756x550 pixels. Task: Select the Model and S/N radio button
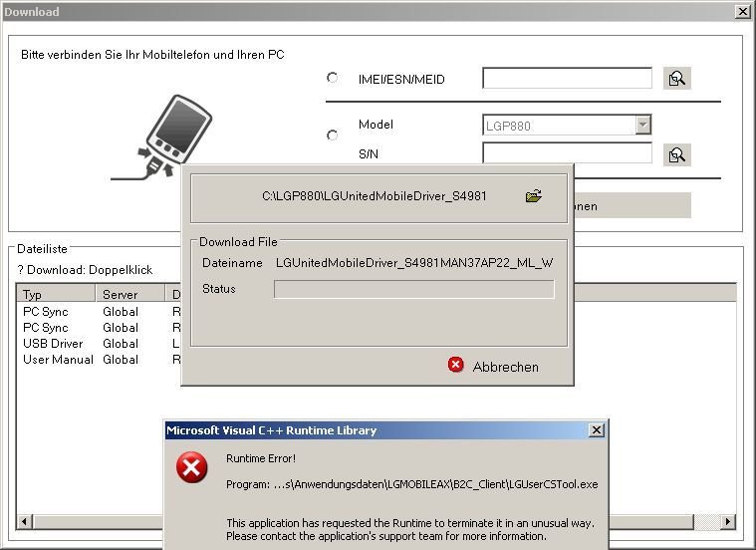(x=333, y=136)
